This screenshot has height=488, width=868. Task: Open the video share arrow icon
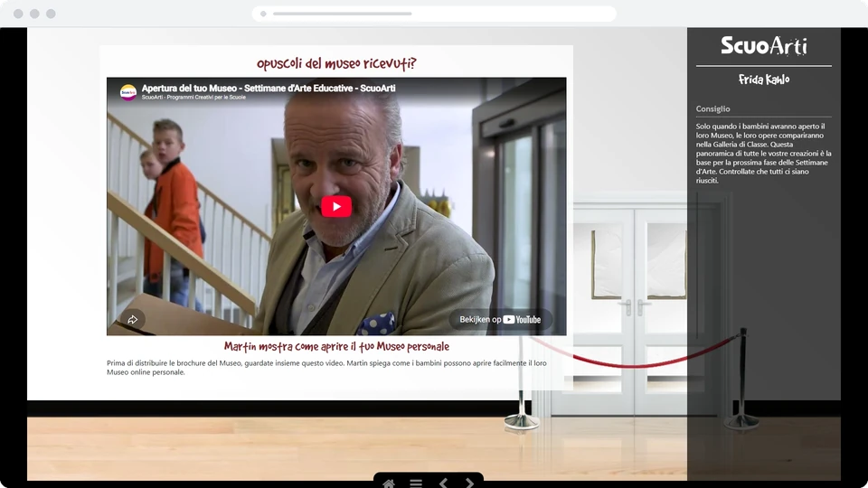click(132, 319)
